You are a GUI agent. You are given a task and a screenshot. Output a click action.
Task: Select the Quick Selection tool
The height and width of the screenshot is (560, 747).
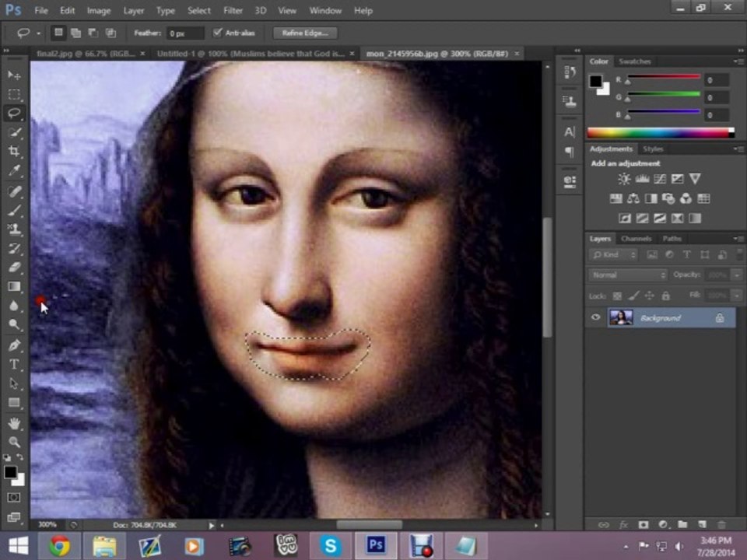pyautogui.click(x=14, y=132)
